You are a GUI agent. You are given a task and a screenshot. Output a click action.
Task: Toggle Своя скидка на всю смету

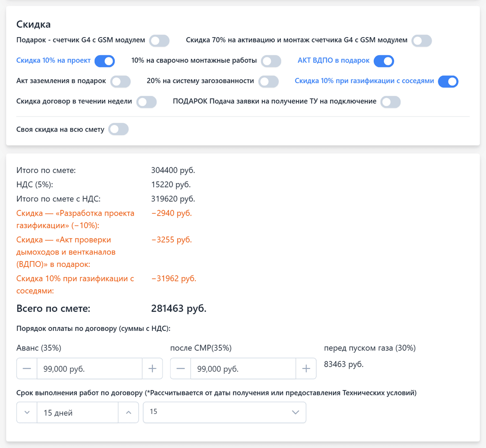click(x=118, y=129)
